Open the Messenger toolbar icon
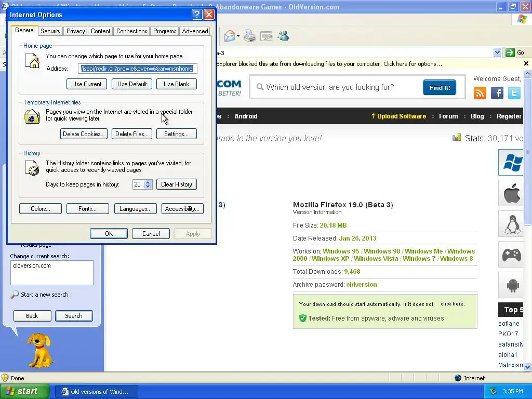 [x=283, y=36]
